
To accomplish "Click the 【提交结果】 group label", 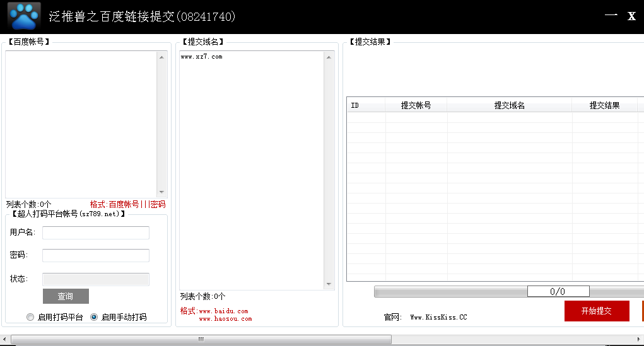I will [370, 42].
